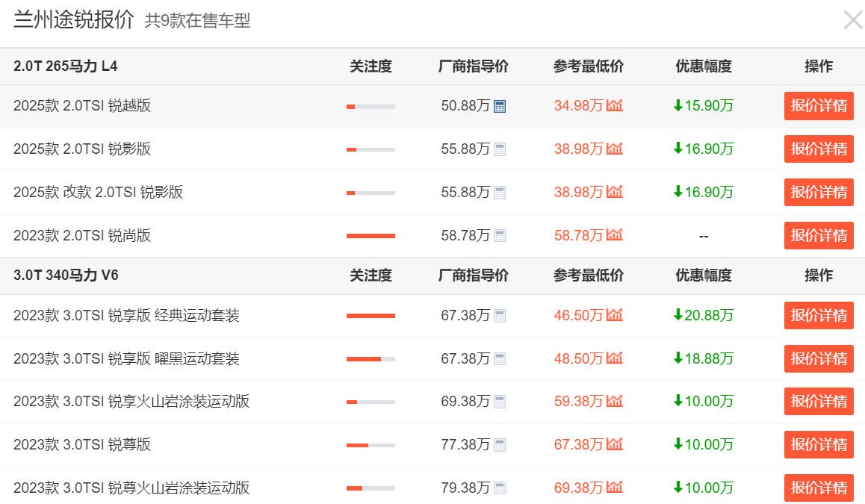This screenshot has height=504, width=865.
Task: Open model link 2023款 2.0TSI 锐尚版
Action: 82,235
